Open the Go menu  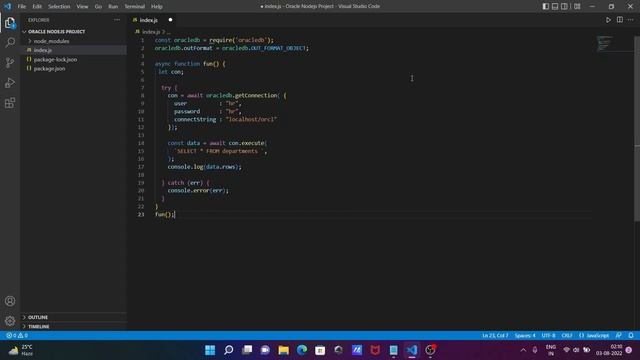pos(98,7)
